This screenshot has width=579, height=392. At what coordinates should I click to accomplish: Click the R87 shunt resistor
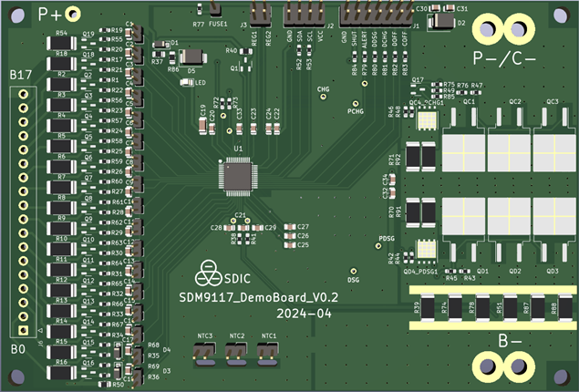[x=538, y=307]
